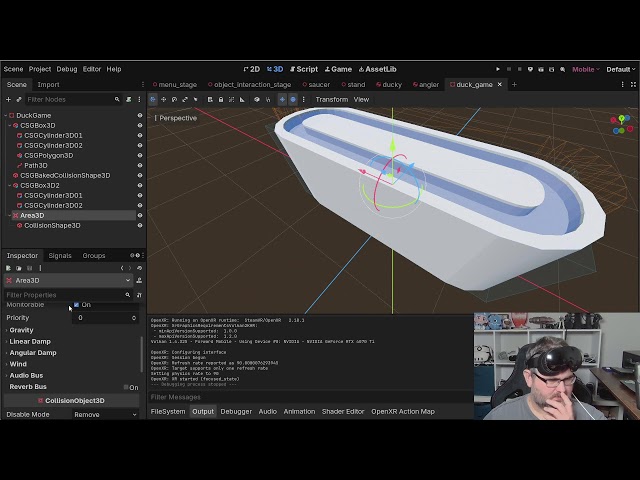Open the OpenXR Action Map panel

click(402, 411)
